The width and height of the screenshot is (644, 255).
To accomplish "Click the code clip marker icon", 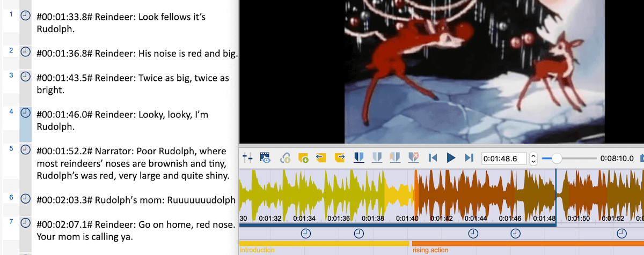I will [396, 157].
